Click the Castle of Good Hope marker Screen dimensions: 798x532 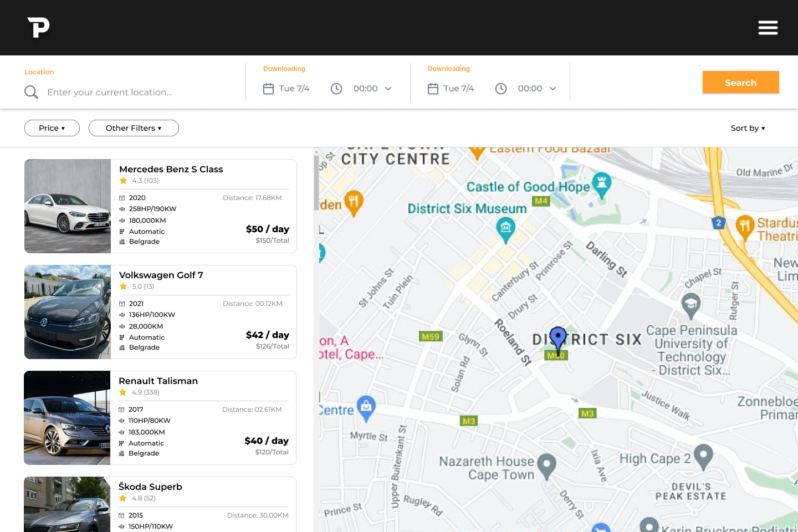point(601,185)
